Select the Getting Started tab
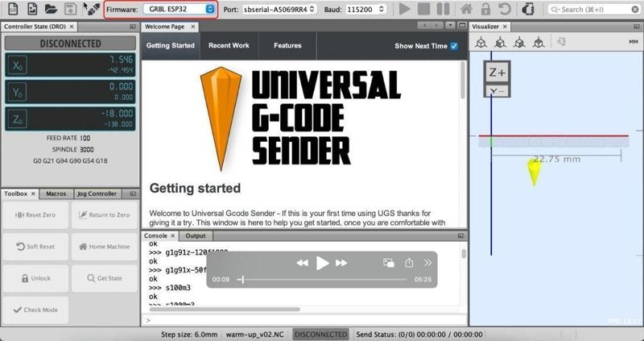 [171, 46]
